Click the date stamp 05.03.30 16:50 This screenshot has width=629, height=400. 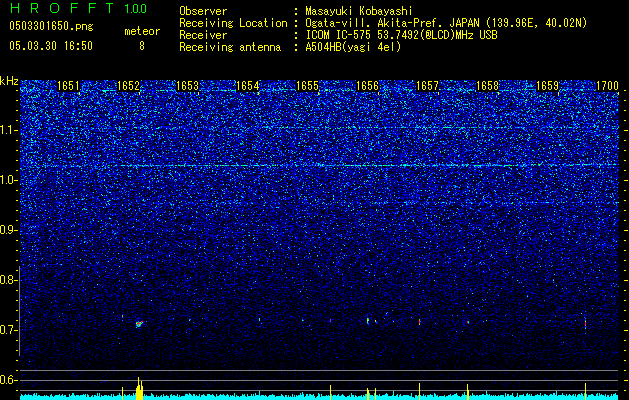pos(51,46)
